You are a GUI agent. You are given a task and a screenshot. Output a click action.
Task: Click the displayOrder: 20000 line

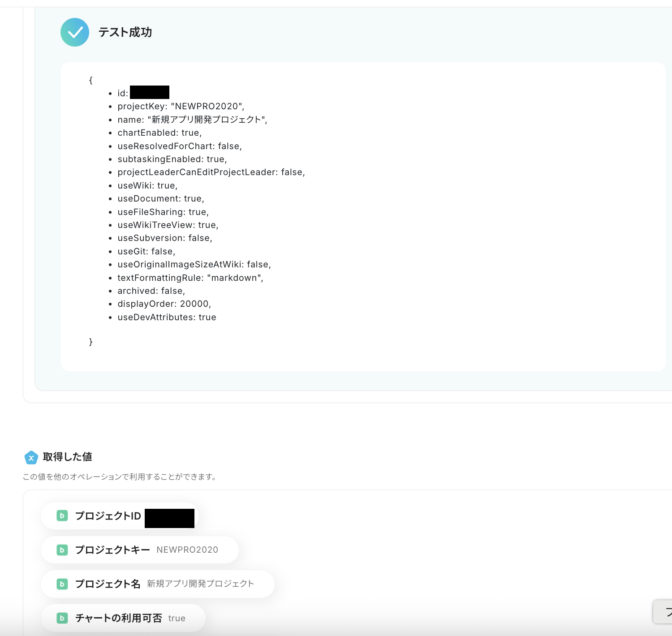(x=164, y=304)
